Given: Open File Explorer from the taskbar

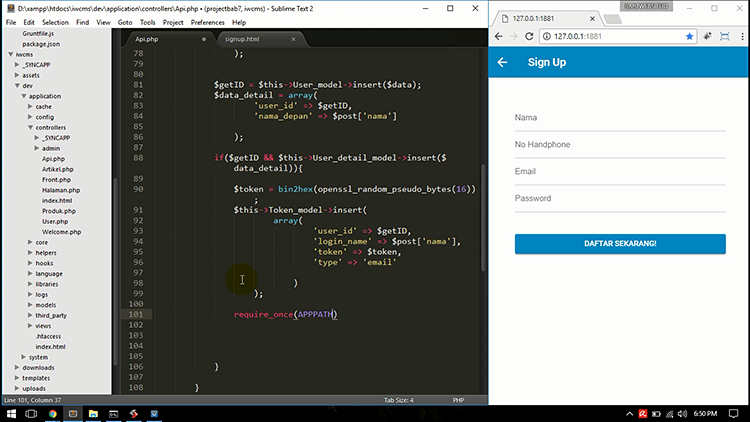Looking at the screenshot, I should 93,413.
